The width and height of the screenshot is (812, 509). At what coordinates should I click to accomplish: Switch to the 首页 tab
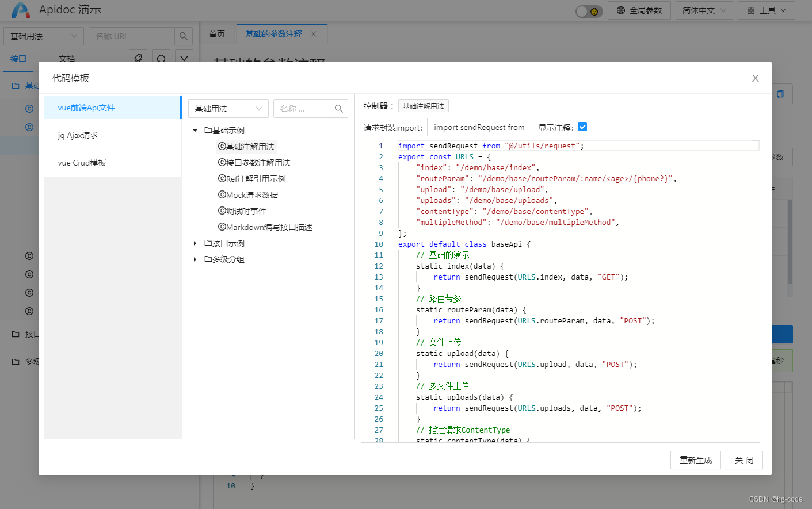(217, 34)
